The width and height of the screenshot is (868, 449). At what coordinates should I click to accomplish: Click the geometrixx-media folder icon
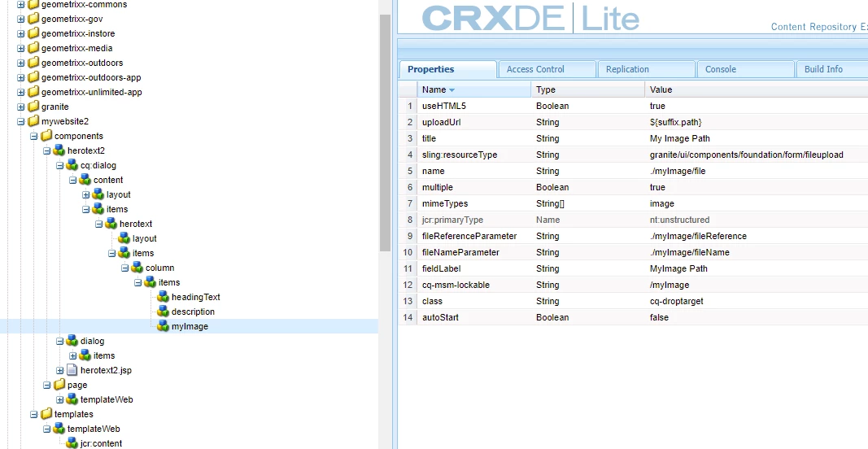[33, 48]
